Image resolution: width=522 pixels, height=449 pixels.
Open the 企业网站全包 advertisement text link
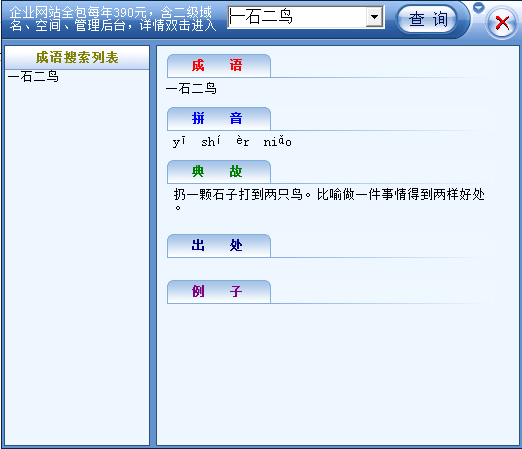click(112, 19)
